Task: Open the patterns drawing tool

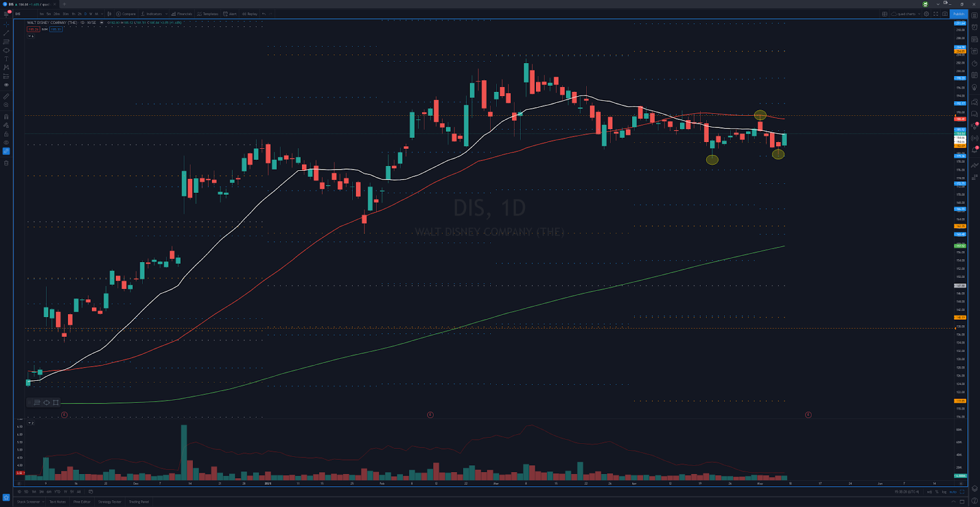Action: tap(6, 67)
